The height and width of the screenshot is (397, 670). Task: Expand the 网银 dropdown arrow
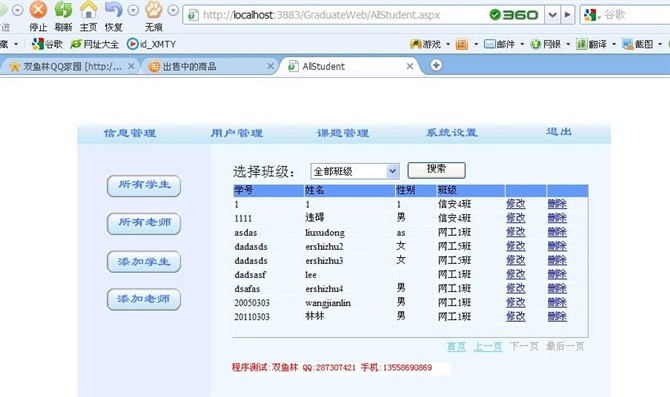click(x=568, y=44)
